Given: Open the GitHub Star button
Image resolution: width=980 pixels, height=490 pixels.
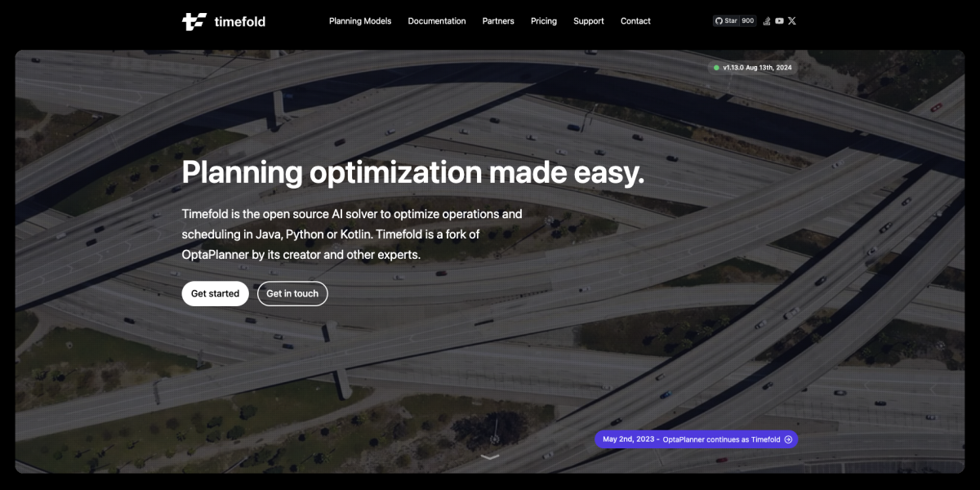Looking at the screenshot, I should click(725, 21).
